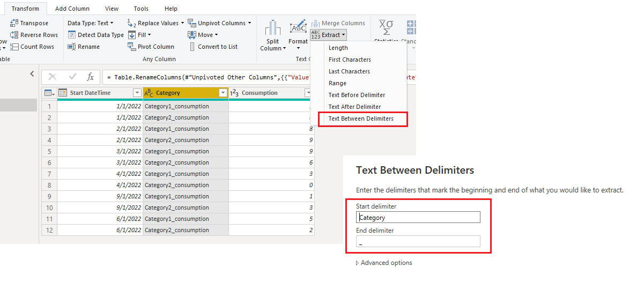Click the Format text icon
644x282 pixels.
[x=298, y=28]
